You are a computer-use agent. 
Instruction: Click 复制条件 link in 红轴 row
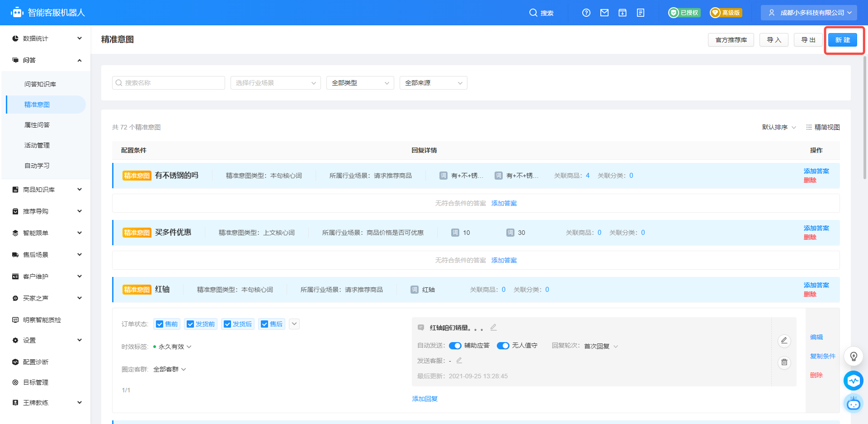tap(823, 356)
